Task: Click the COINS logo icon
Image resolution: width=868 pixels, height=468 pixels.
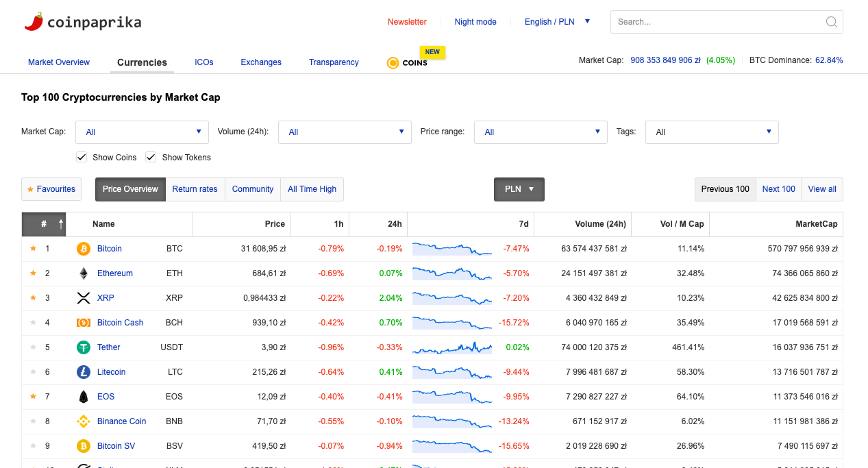Action: point(393,63)
